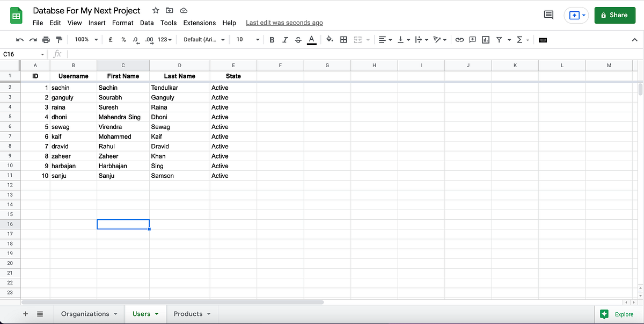Toggle strikethrough formatting
The height and width of the screenshot is (324, 644).
pyautogui.click(x=298, y=39)
